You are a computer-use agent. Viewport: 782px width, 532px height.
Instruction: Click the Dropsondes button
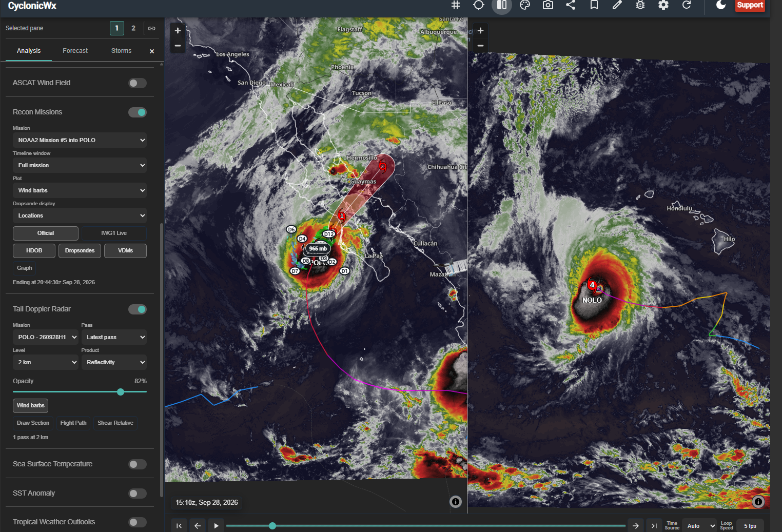[80, 250]
